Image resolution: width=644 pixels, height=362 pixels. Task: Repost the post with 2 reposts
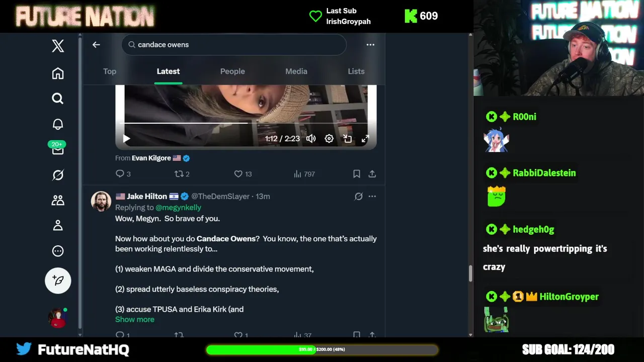pos(182,174)
